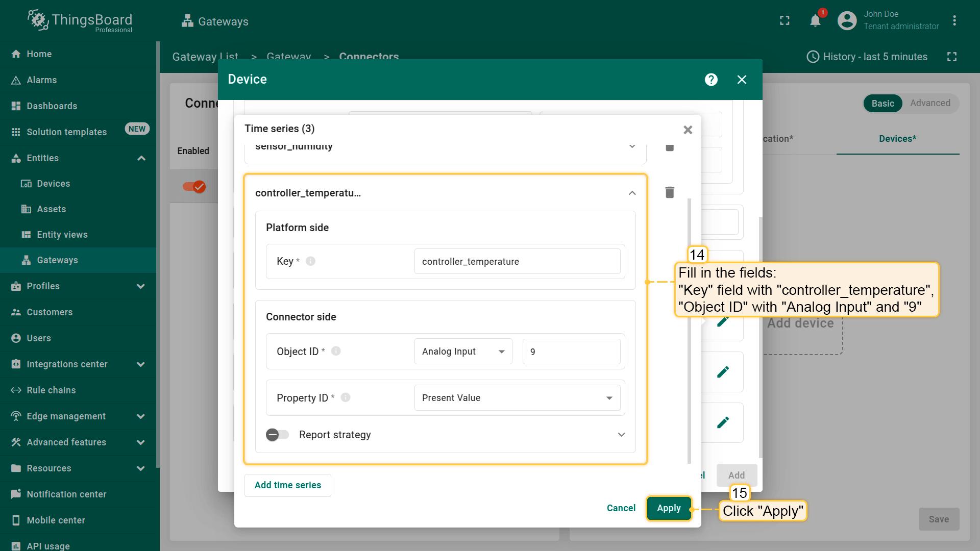Viewport: 980px width, 551px height.
Task: Toggle the Report strategy switch
Action: click(x=277, y=435)
